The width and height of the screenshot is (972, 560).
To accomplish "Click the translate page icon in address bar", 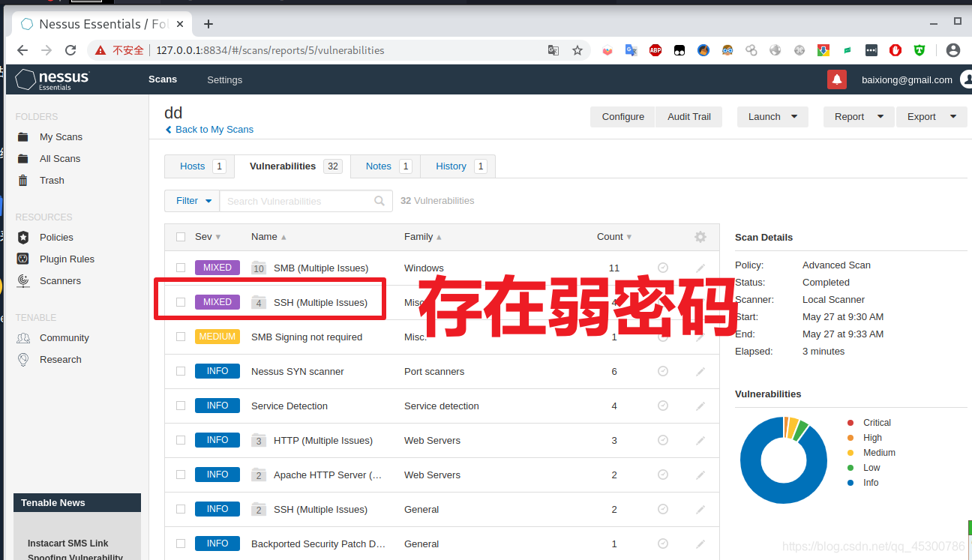I will 553,50.
